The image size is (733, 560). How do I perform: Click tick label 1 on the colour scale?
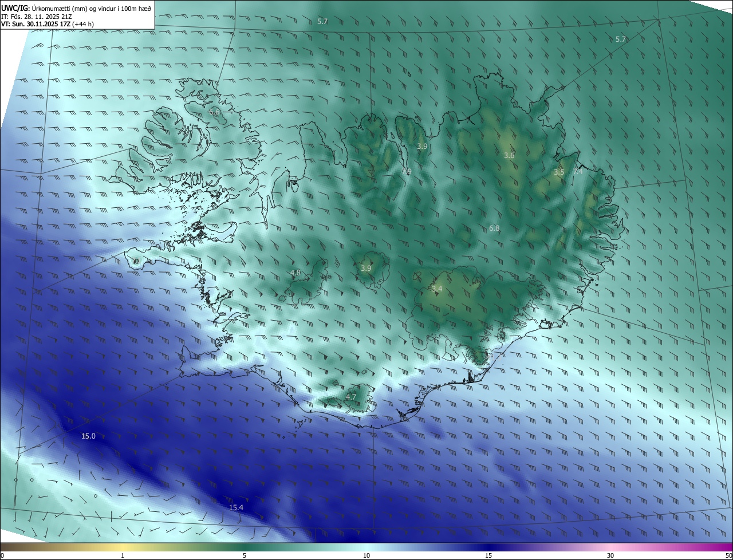coord(123,556)
